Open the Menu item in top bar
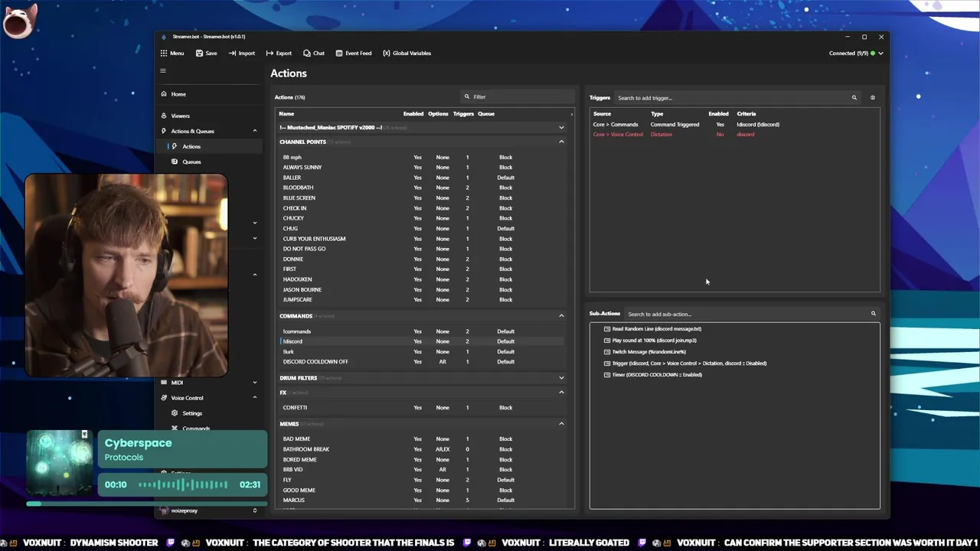 click(171, 54)
